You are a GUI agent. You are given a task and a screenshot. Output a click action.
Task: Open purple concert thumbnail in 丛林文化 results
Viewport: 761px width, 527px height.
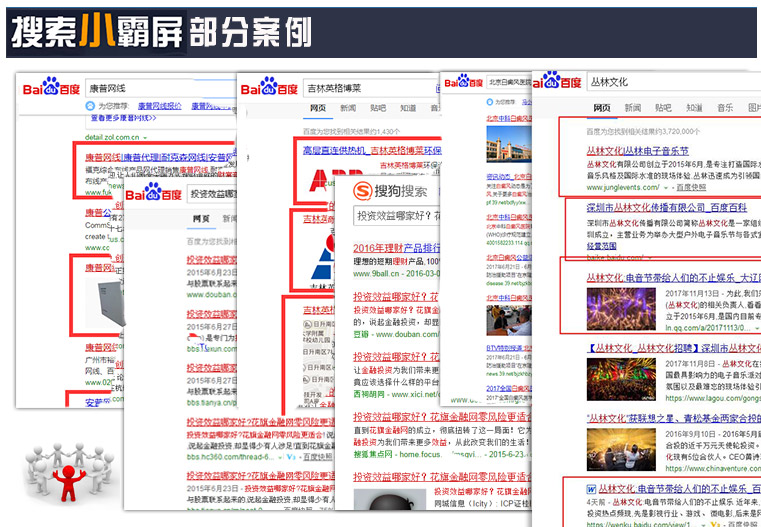[x=621, y=309]
